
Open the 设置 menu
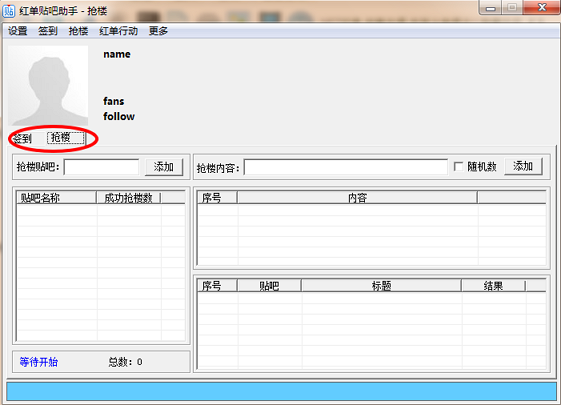[18, 31]
